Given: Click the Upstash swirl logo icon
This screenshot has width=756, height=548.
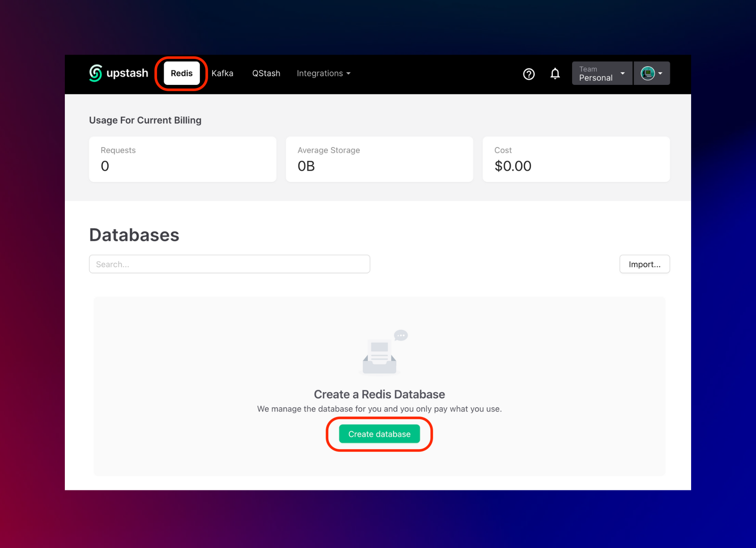Looking at the screenshot, I should [x=95, y=73].
